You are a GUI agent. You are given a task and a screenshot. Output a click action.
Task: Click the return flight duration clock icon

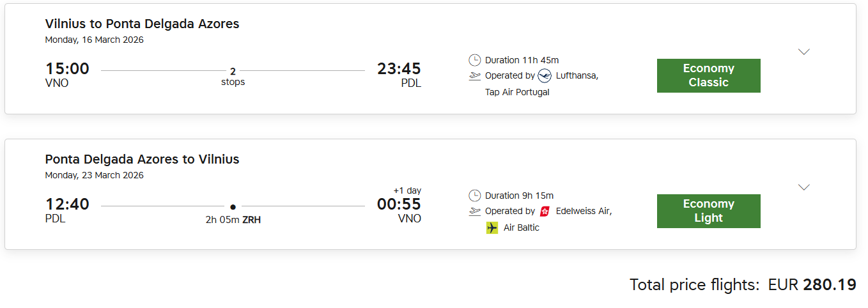[x=475, y=196]
